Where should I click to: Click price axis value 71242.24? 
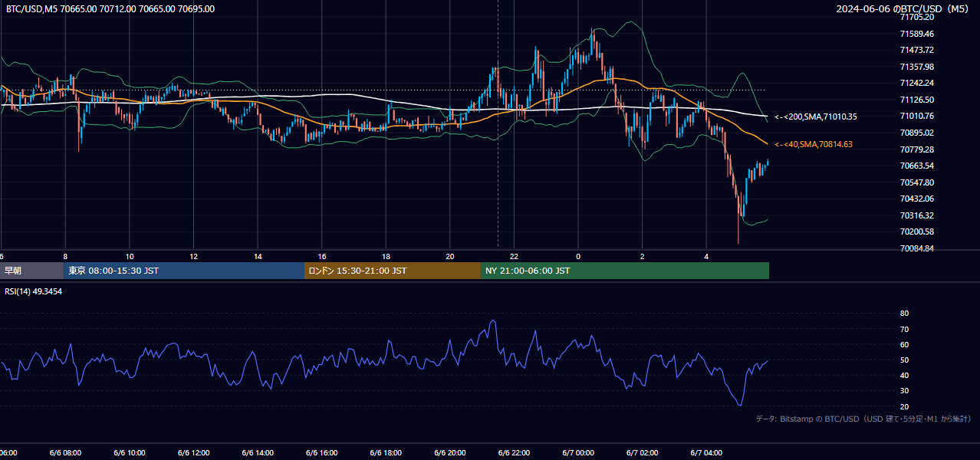[917, 83]
